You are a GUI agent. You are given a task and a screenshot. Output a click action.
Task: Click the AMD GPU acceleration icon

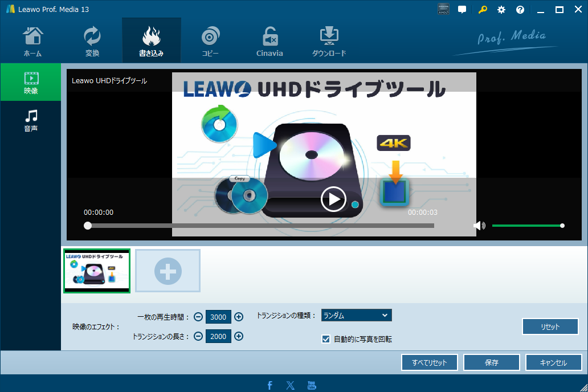(x=444, y=9)
